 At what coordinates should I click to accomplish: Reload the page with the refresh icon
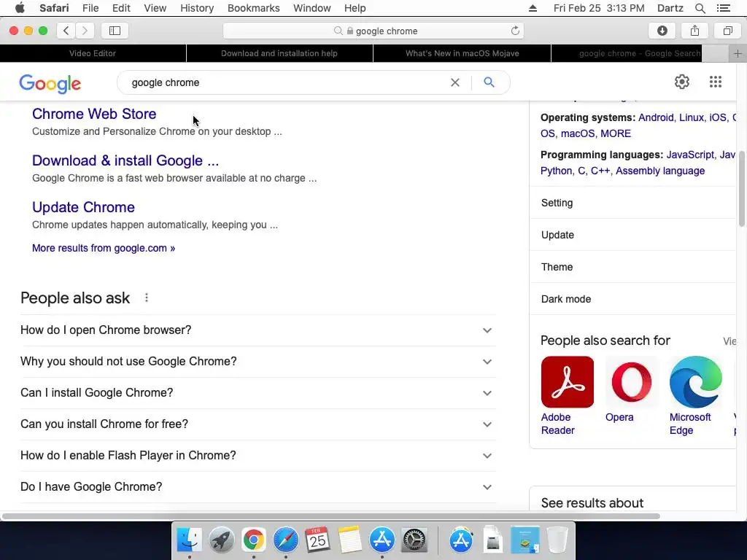[515, 31]
